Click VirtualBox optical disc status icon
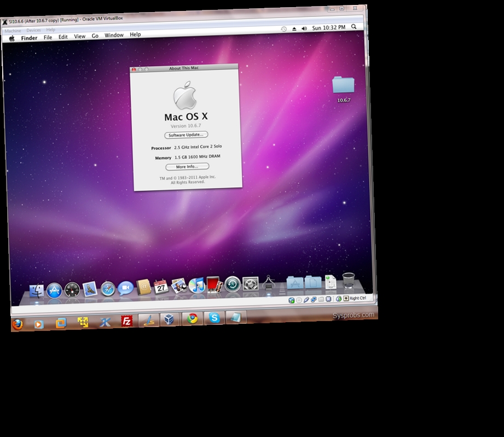The width and height of the screenshot is (504, 437). pos(299,300)
